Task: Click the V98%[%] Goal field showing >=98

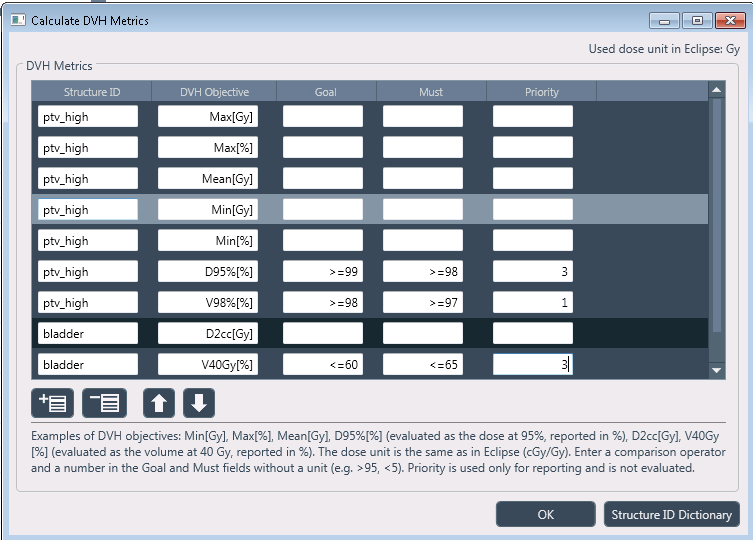Action: coord(323,303)
